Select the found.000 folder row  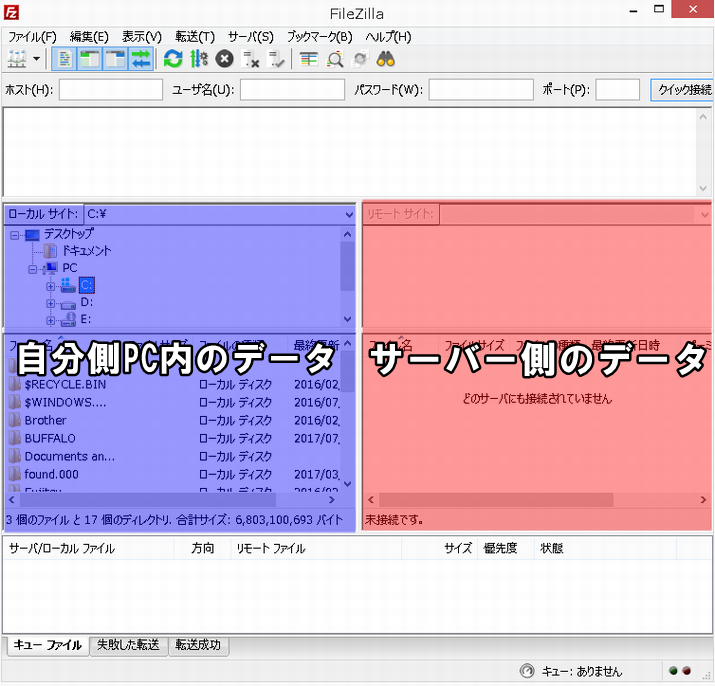point(173,474)
